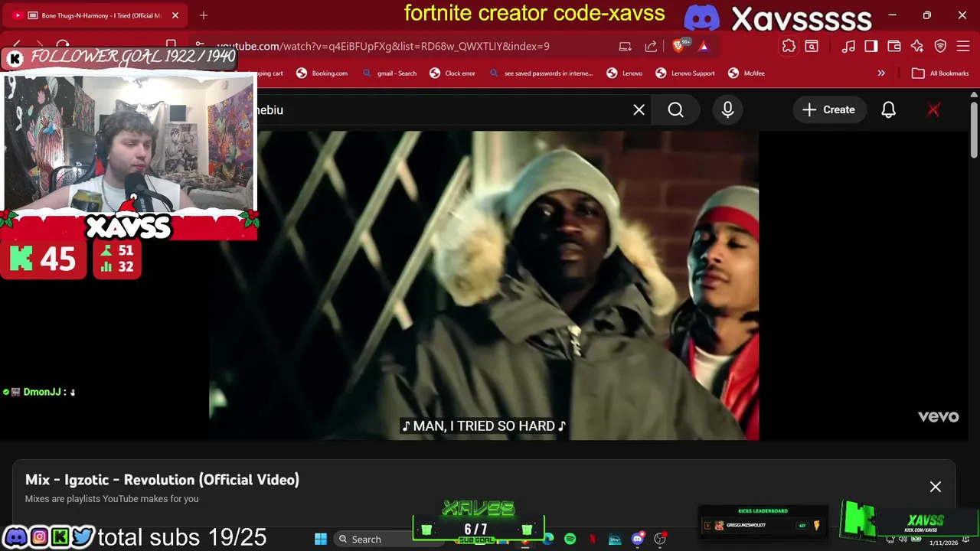Image resolution: width=980 pixels, height=551 pixels.
Task: Open saved passwords bookmark
Action: click(541, 73)
